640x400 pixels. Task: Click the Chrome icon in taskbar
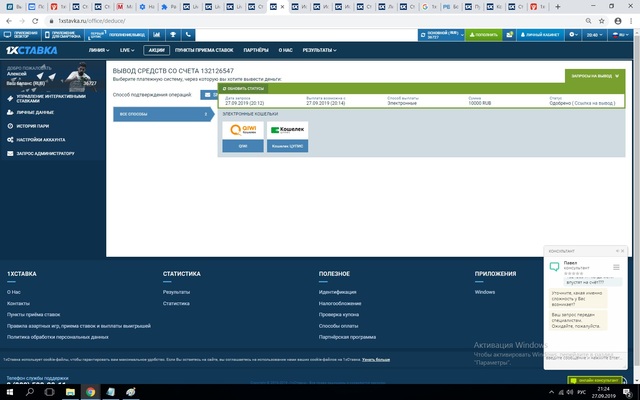click(x=91, y=392)
